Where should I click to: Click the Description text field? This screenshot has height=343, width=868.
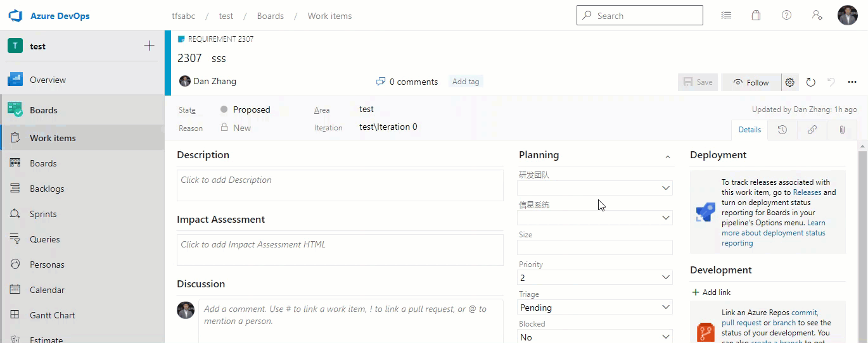click(x=340, y=185)
